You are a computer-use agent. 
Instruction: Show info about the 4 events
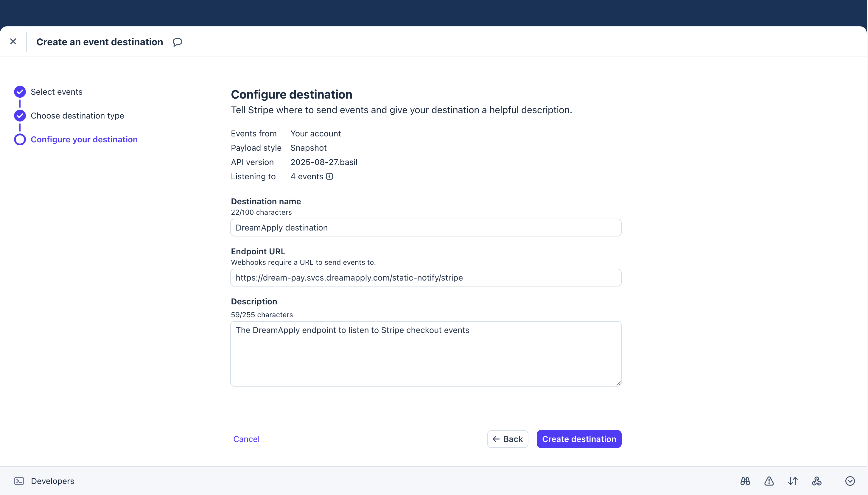click(329, 176)
